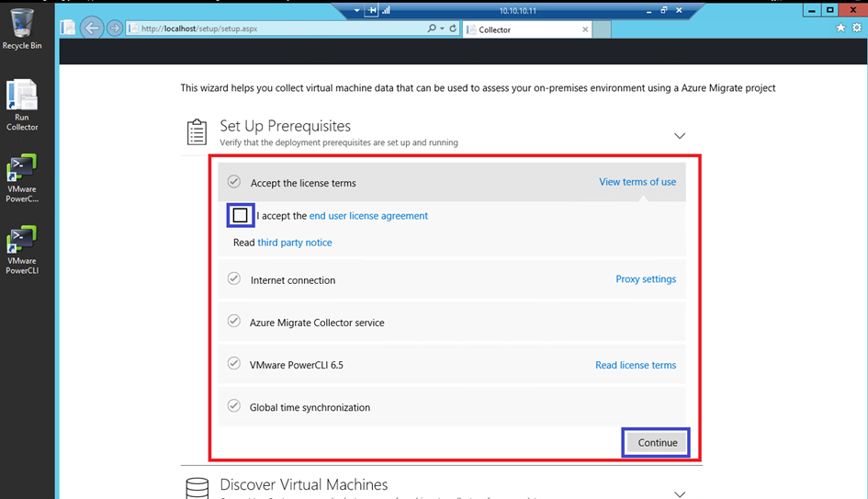Open the Recycle Bin desktop icon
868x499 pixels.
click(22, 28)
